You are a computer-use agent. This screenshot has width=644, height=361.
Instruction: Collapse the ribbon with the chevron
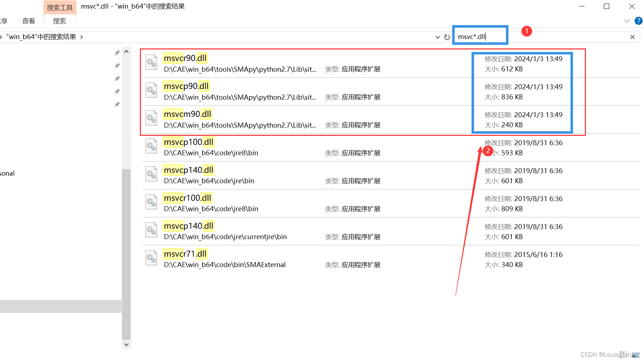pyautogui.click(x=627, y=21)
